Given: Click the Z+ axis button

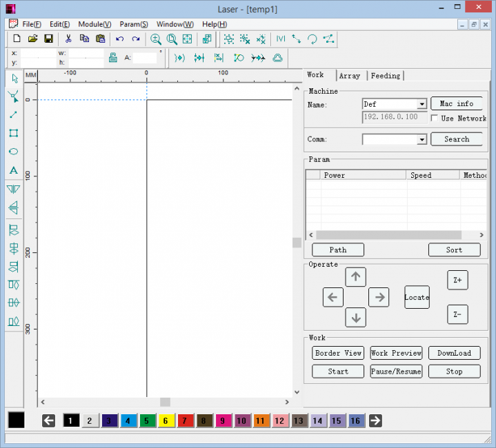Looking at the screenshot, I should 457,281.
